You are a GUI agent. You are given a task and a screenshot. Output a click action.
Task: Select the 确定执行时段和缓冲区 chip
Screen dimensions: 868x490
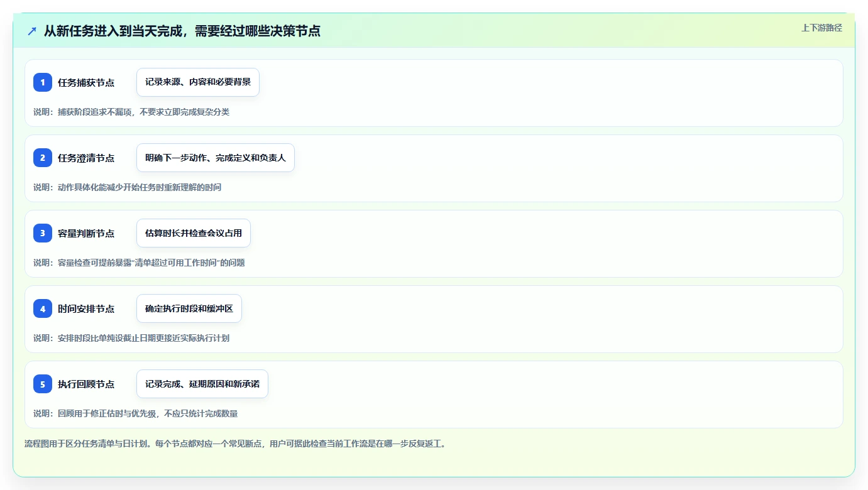pos(189,308)
